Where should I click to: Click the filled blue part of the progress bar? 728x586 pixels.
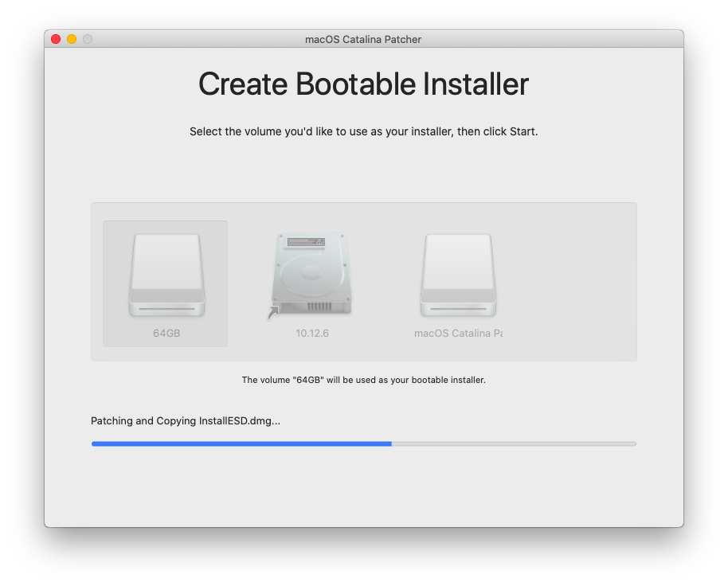tap(239, 443)
